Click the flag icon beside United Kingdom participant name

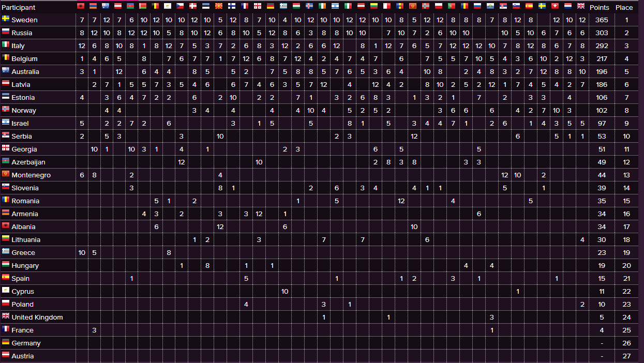[x=6, y=316]
